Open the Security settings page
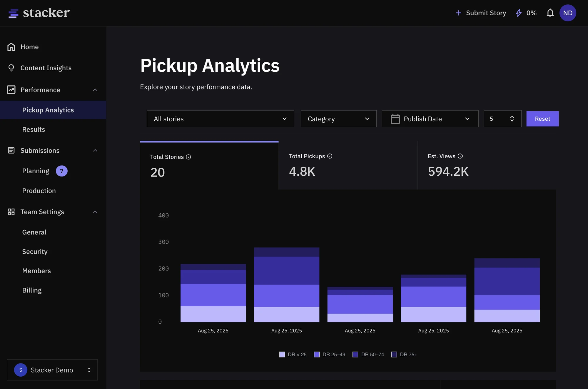Viewport: 588px width, 389px height. (35, 252)
